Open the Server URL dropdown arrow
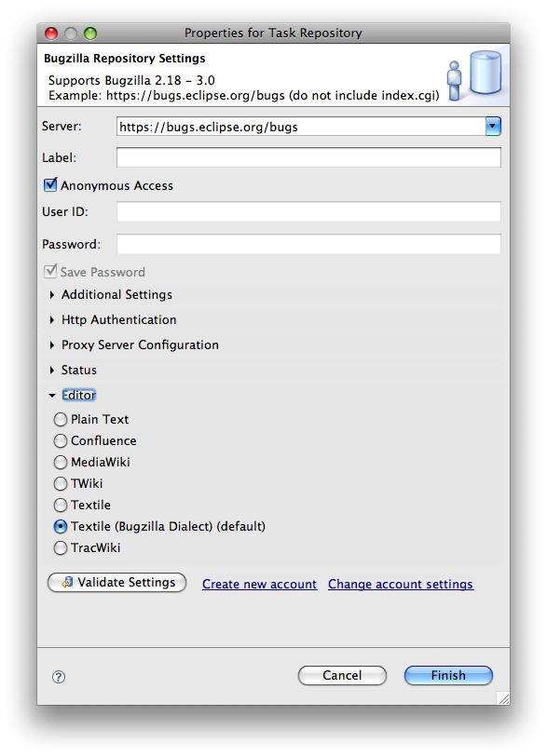 (493, 127)
